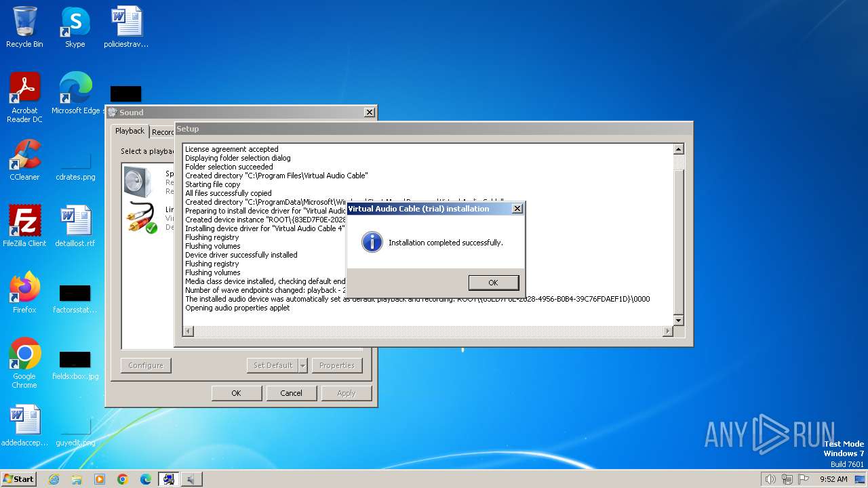Click the system clock showing 9:52 AM
Viewport: 868px width, 488px height.
pyautogui.click(x=833, y=479)
